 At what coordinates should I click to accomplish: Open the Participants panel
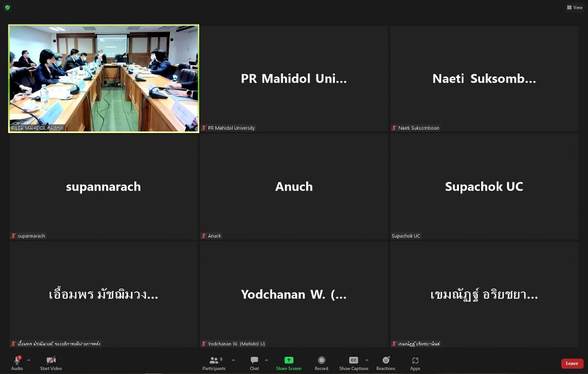tap(215, 361)
